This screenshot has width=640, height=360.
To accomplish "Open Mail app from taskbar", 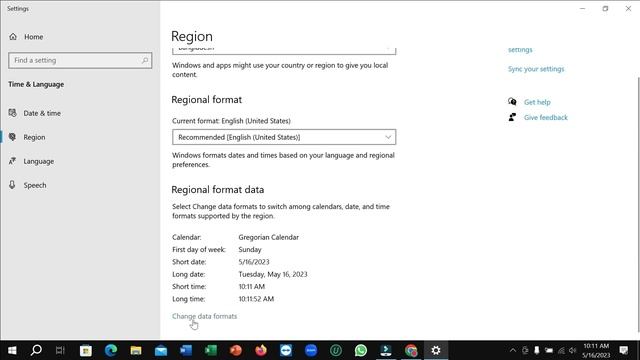I will (x=161, y=350).
